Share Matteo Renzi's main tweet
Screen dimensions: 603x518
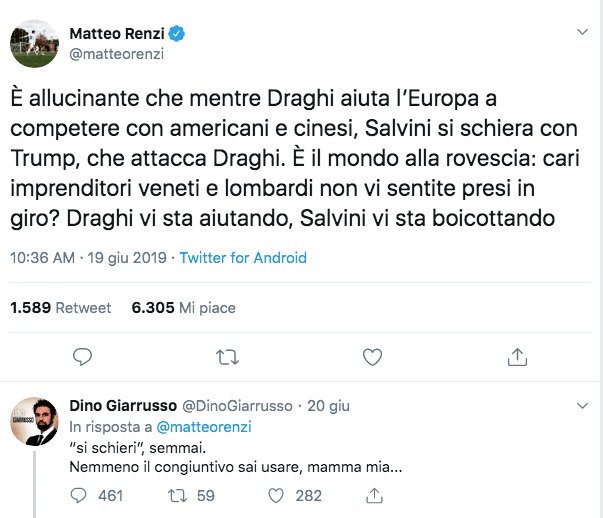[x=517, y=356]
